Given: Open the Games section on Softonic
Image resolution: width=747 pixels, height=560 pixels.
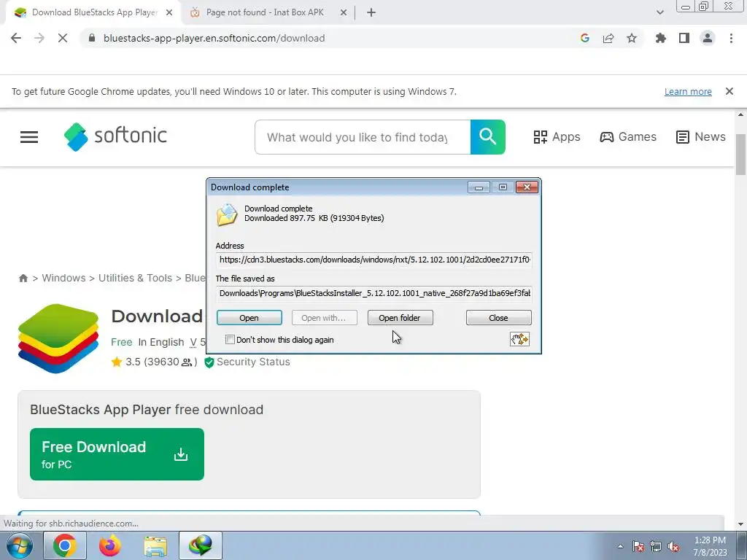Looking at the screenshot, I should click(628, 137).
